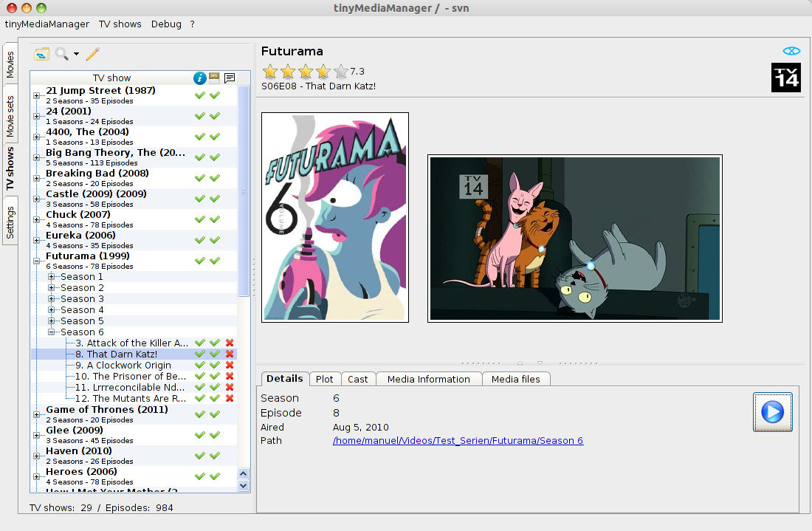Open the Media files tab
This screenshot has width=812, height=531.
[516, 379]
